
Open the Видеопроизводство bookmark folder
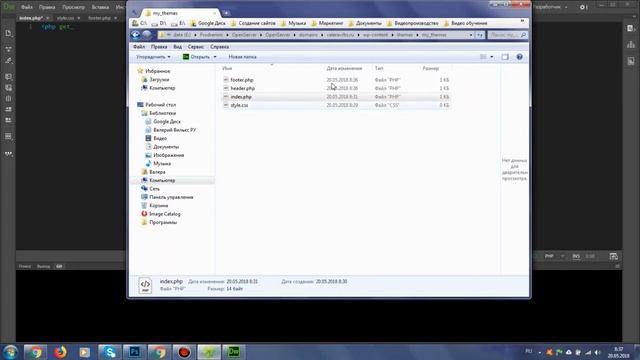point(412,23)
